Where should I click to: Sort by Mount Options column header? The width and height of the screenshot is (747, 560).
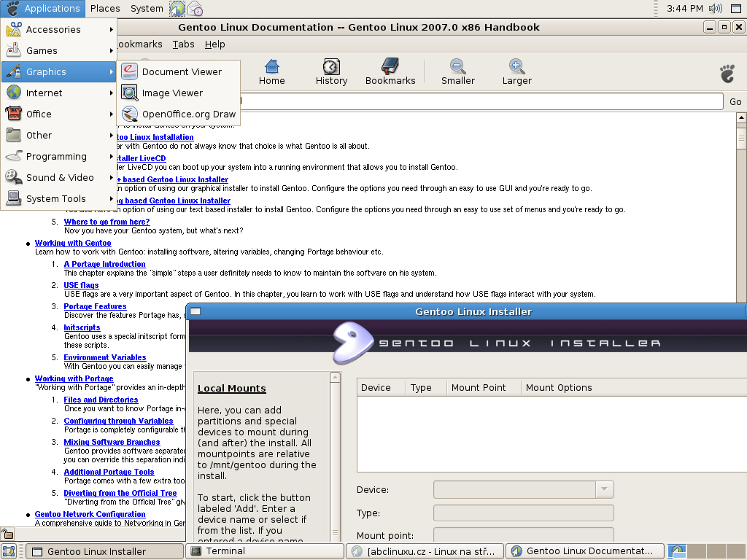pos(634,388)
